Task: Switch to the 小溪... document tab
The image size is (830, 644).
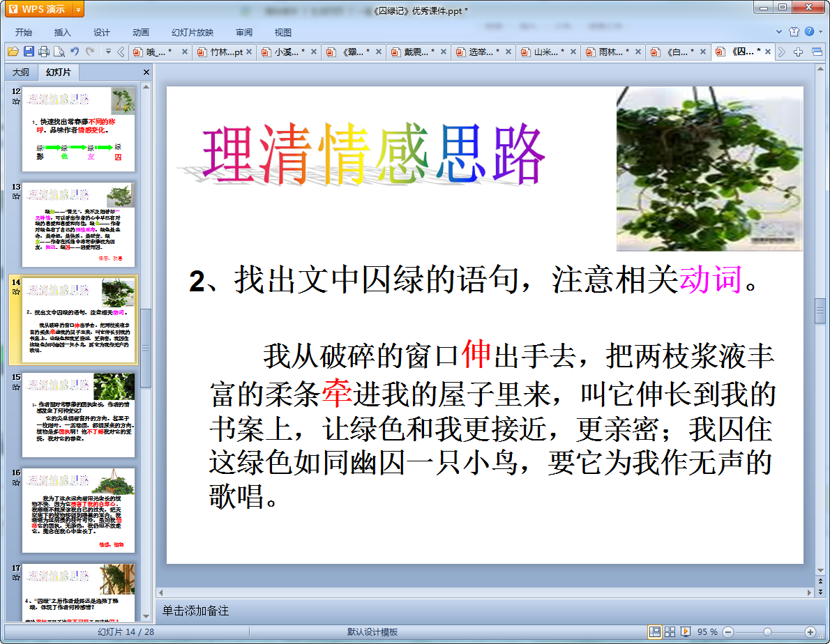Action: [289, 52]
